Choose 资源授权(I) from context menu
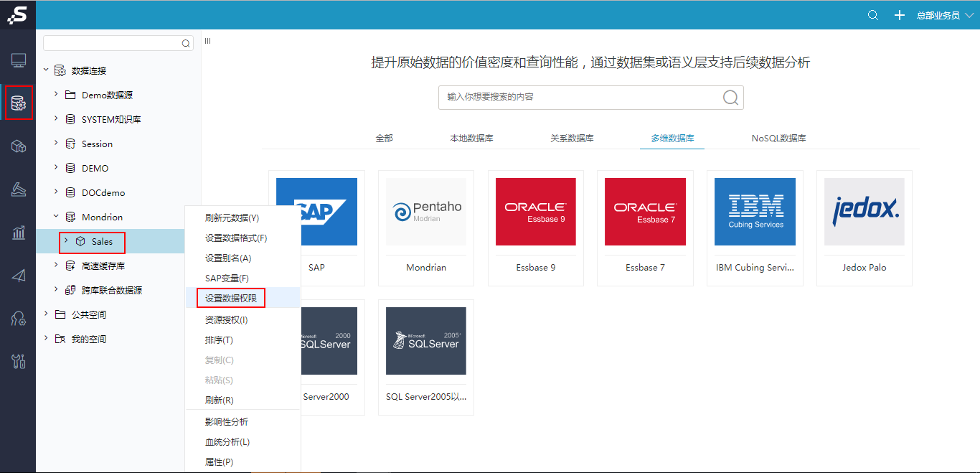Viewport: 980px width, 473px height. coord(242,319)
